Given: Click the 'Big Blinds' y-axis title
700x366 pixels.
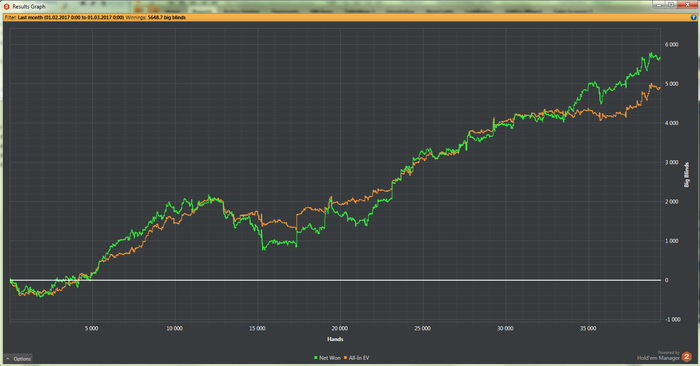Looking at the screenshot, I should (687, 175).
